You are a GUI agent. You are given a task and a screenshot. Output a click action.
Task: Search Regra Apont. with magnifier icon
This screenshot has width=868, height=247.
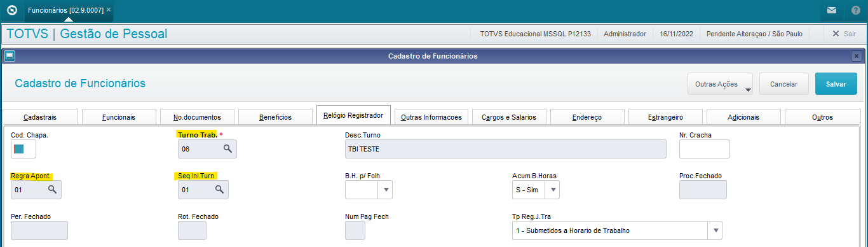[x=53, y=190]
